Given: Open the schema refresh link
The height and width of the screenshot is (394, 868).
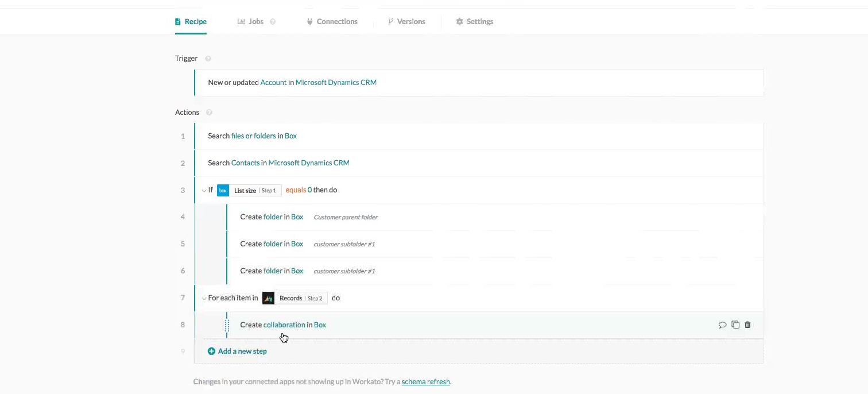Looking at the screenshot, I should tap(426, 381).
